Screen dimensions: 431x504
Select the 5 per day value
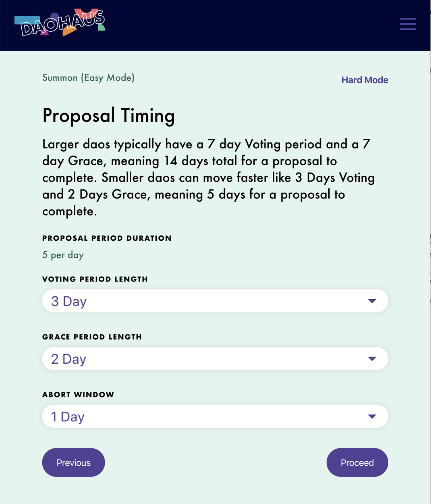pyautogui.click(x=63, y=255)
